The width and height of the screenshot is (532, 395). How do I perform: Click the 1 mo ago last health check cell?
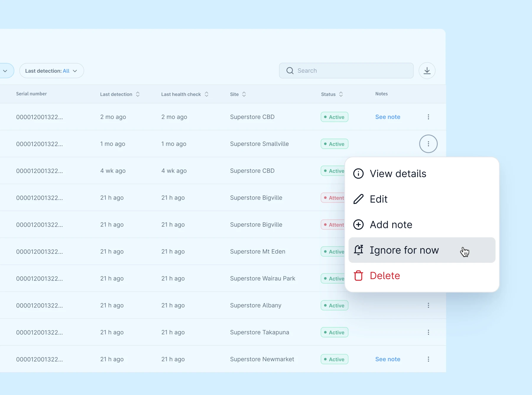click(174, 144)
